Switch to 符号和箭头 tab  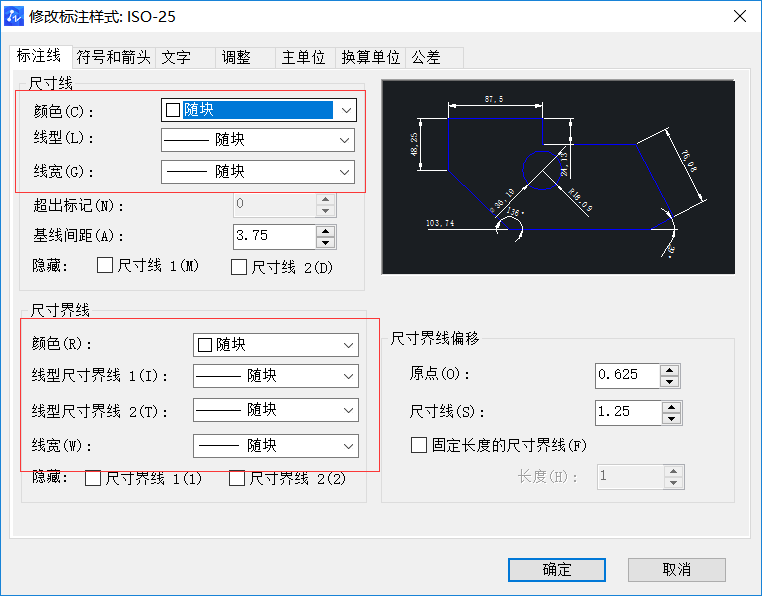(x=113, y=58)
